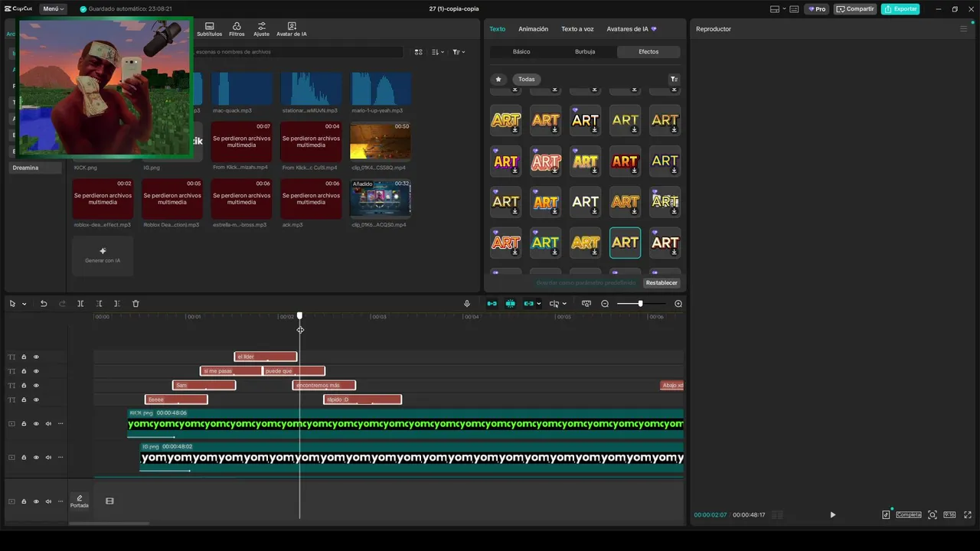Hide the text track containing 'Eeeee'
Image resolution: width=980 pixels, height=551 pixels.
pyautogui.click(x=36, y=400)
